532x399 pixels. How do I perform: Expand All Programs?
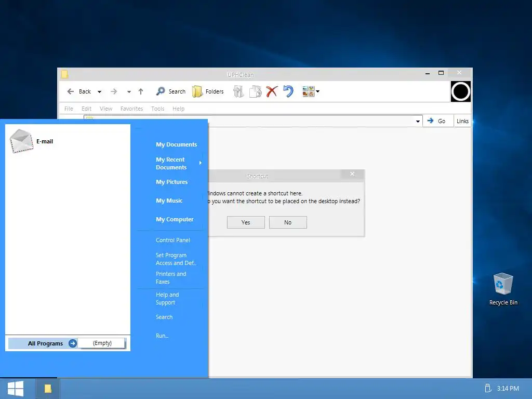click(43, 343)
